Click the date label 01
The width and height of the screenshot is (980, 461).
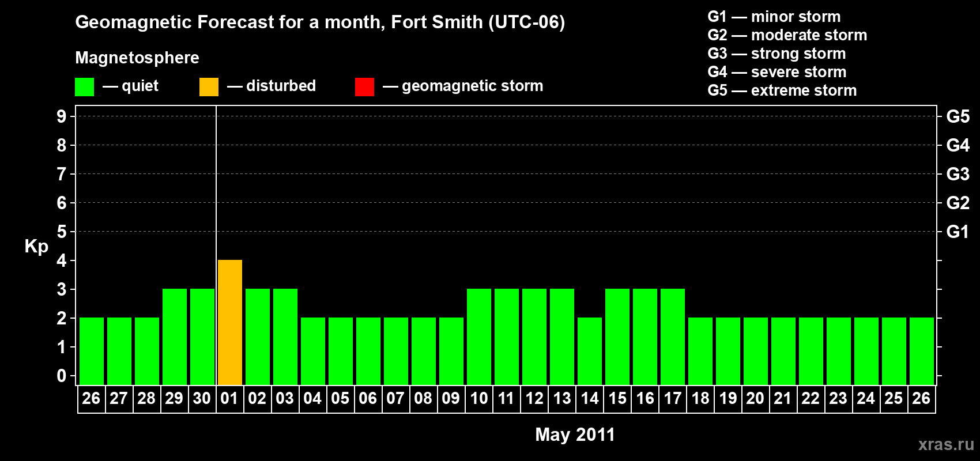click(x=229, y=399)
